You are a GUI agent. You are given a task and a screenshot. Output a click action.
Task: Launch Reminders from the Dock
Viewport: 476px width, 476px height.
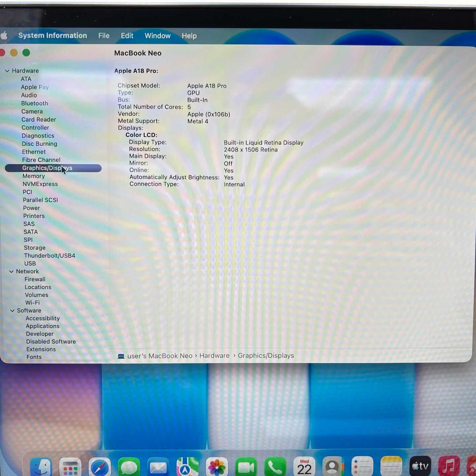[362, 467]
